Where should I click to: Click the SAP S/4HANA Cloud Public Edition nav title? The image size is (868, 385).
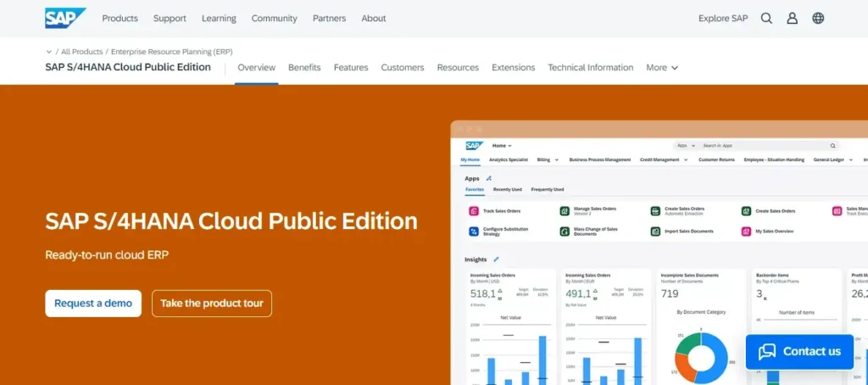click(x=128, y=67)
